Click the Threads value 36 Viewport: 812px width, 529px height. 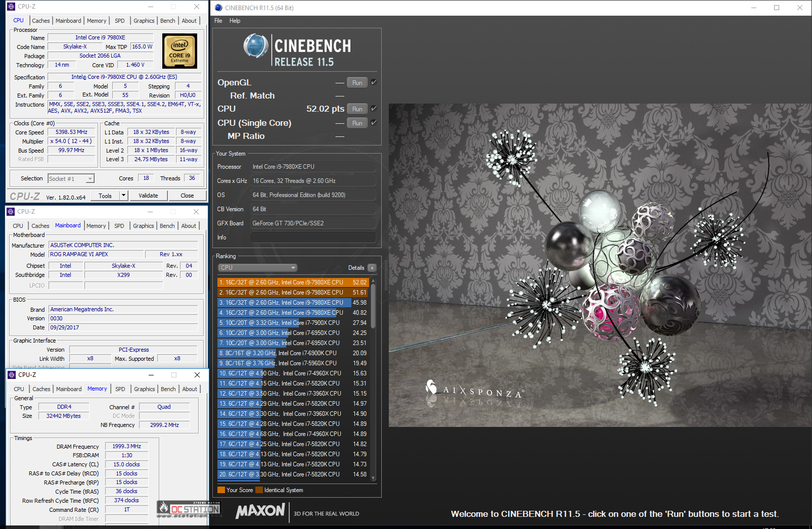(x=192, y=178)
